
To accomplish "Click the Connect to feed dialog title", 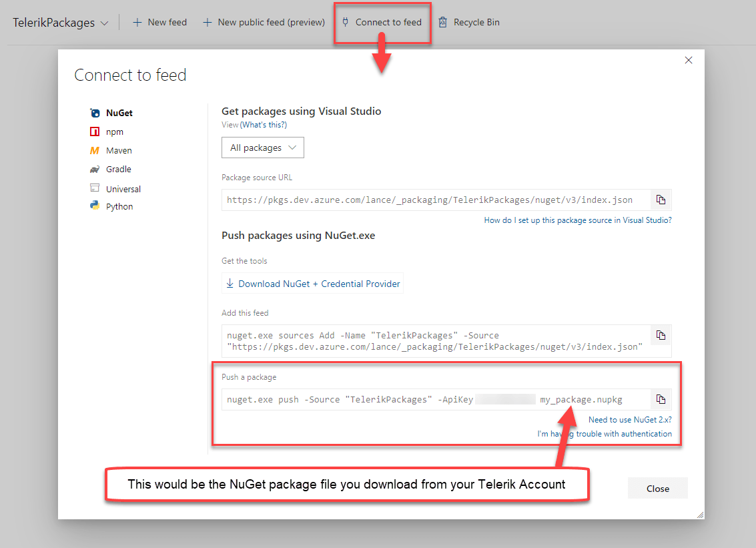I will click(x=130, y=75).
